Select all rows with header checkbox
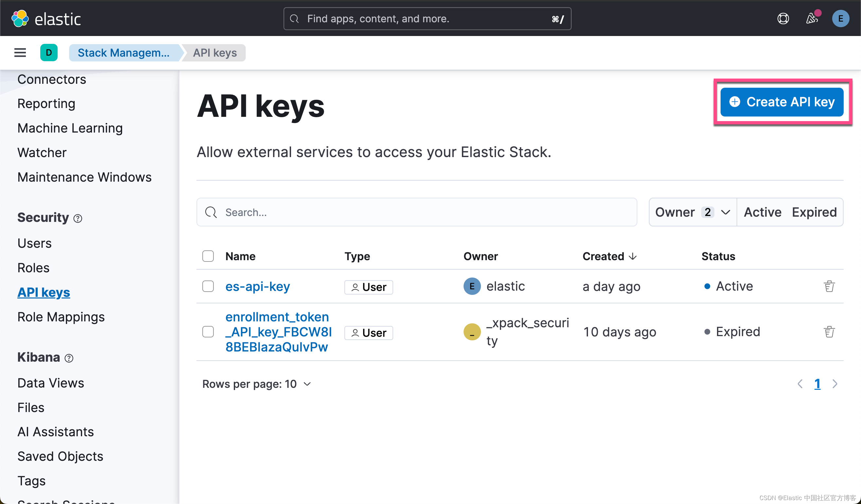The width and height of the screenshot is (861, 504). [208, 256]
